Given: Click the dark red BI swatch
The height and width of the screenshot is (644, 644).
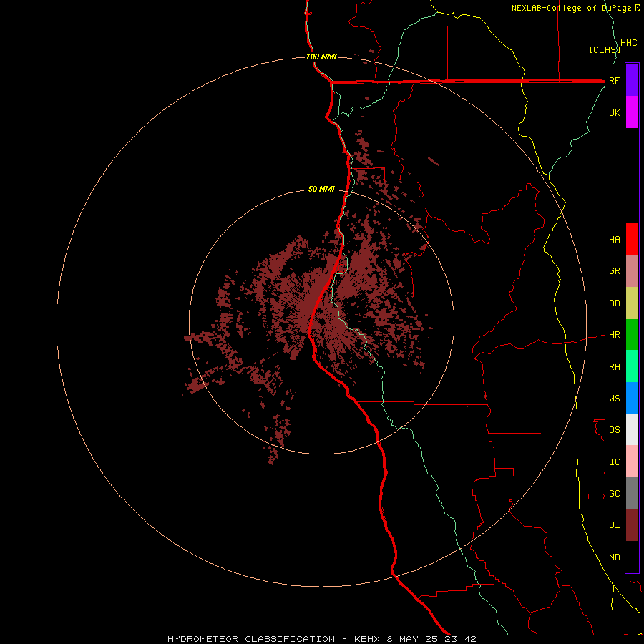Looking at the screenshot, I should (x=632, y=525).
